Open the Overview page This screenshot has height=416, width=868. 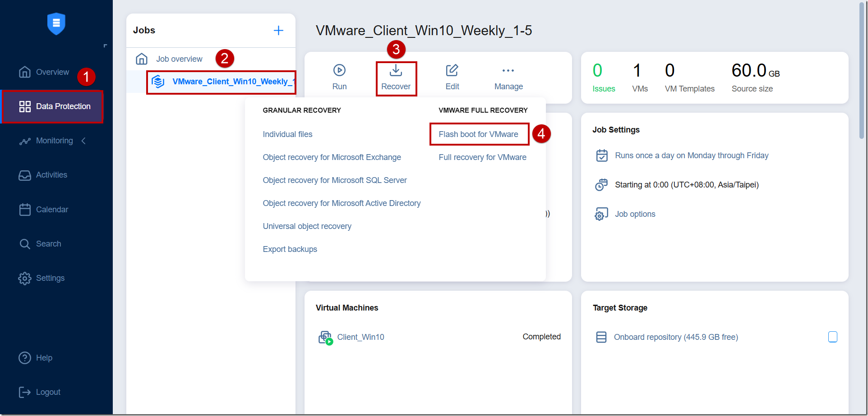point(52,72)
